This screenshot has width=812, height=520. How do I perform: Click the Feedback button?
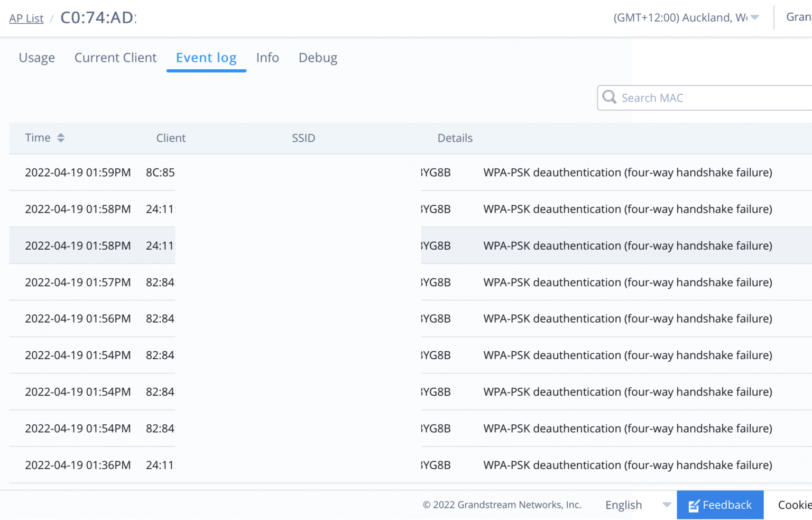click(720, 505)
